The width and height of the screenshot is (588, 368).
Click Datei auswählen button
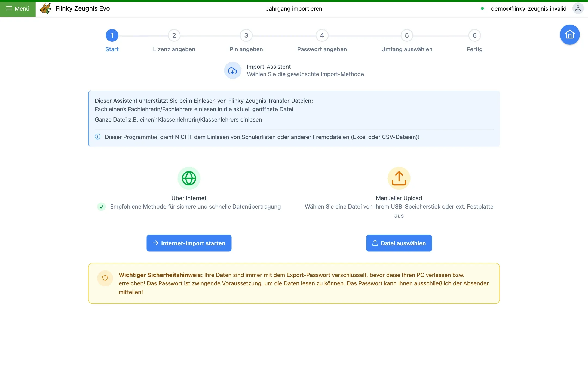(399, 243)
